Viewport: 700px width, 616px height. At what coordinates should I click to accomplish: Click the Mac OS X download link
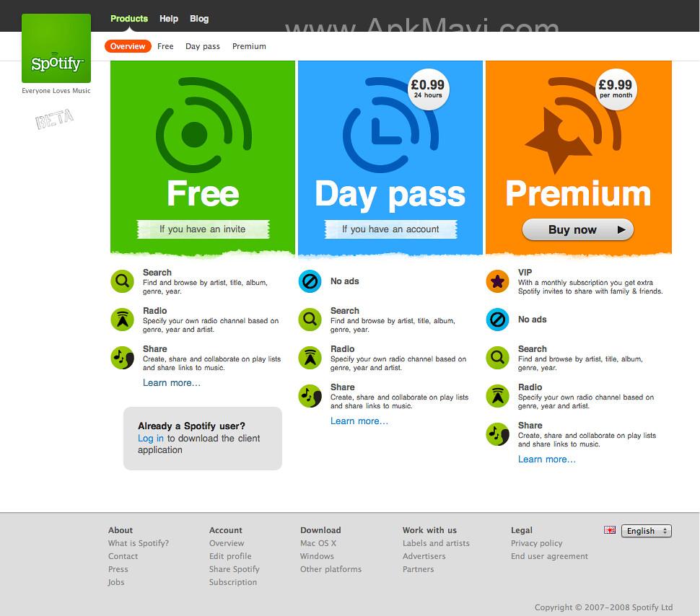[318, 543]
